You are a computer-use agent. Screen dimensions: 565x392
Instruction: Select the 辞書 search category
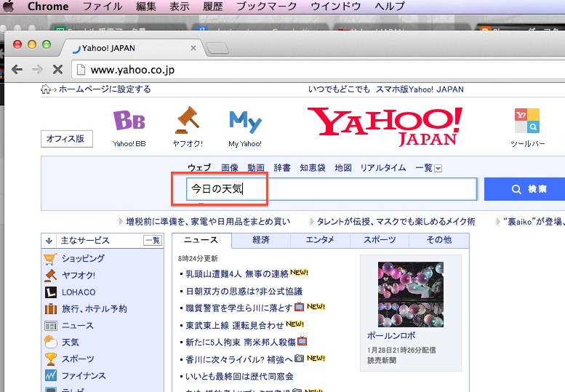282,168
